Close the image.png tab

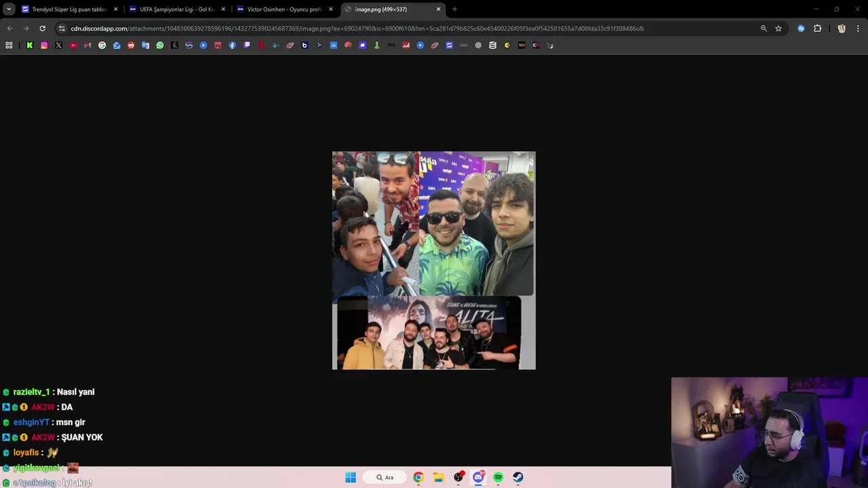coord(438,9)
